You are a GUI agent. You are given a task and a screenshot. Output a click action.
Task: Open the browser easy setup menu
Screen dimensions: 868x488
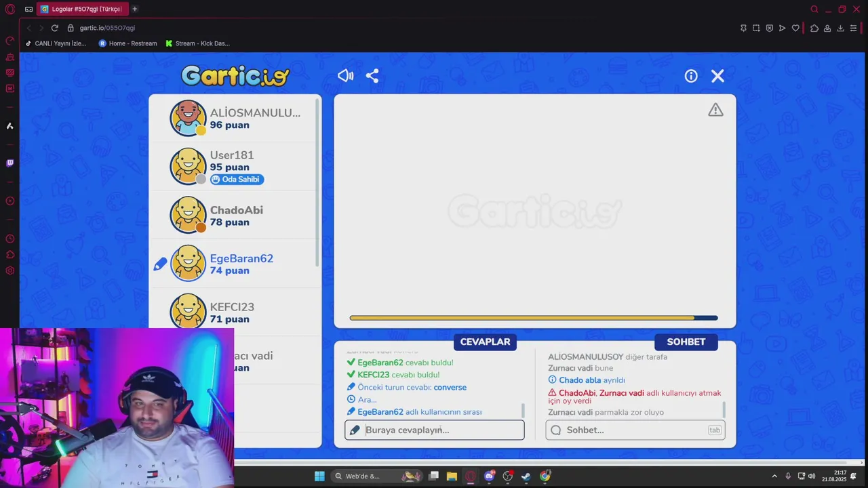click(853, 28)
